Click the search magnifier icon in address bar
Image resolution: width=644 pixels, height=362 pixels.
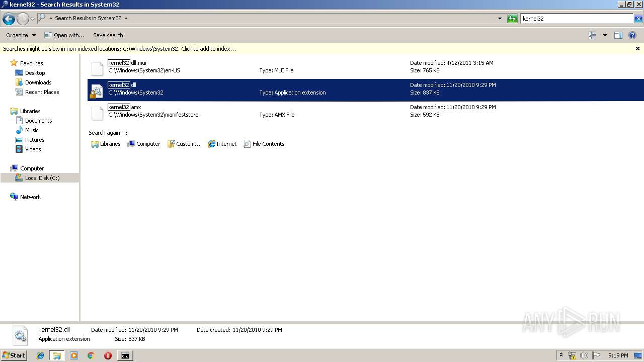tap(42, 18)
